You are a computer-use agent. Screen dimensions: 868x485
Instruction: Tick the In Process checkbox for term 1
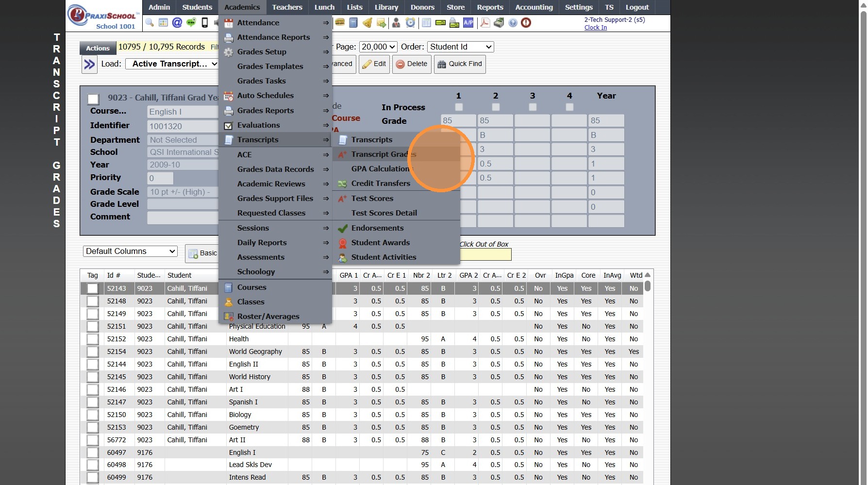(x=459, y=107)
